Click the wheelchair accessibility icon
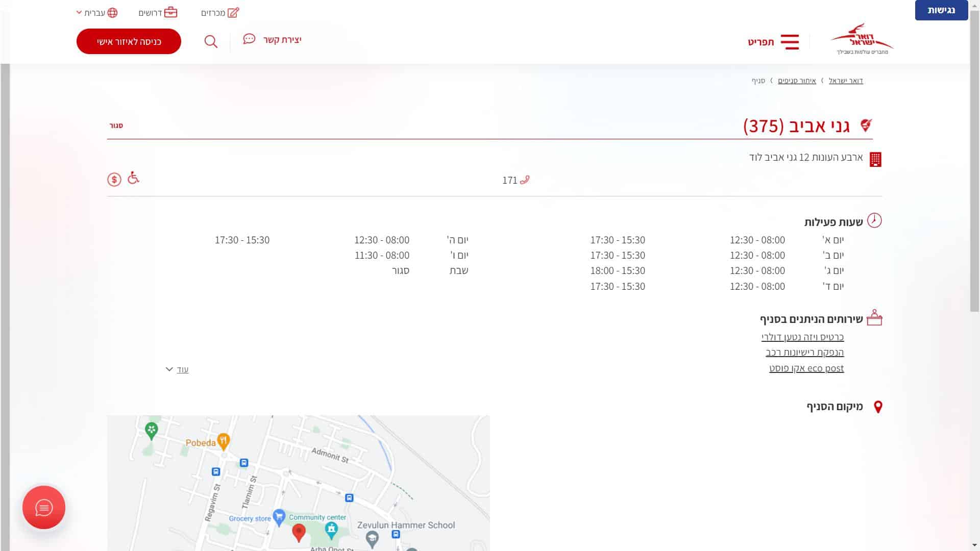 coord(133,178)
